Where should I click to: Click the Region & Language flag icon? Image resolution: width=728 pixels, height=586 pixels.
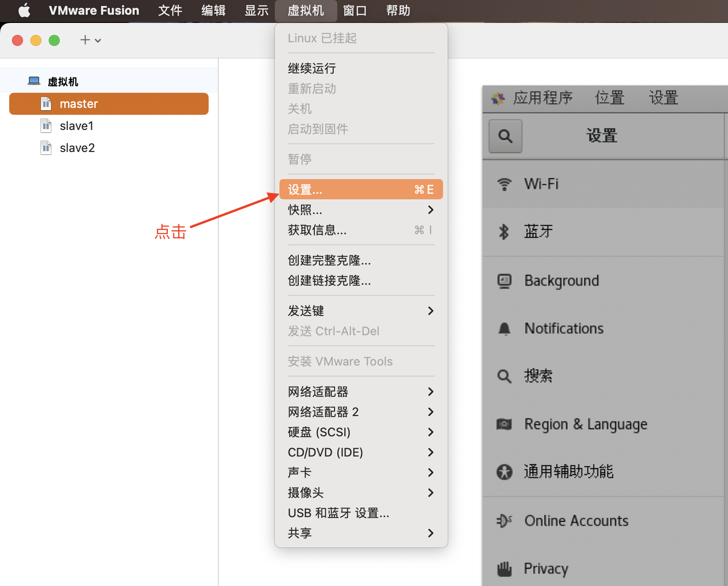(504, 424)
